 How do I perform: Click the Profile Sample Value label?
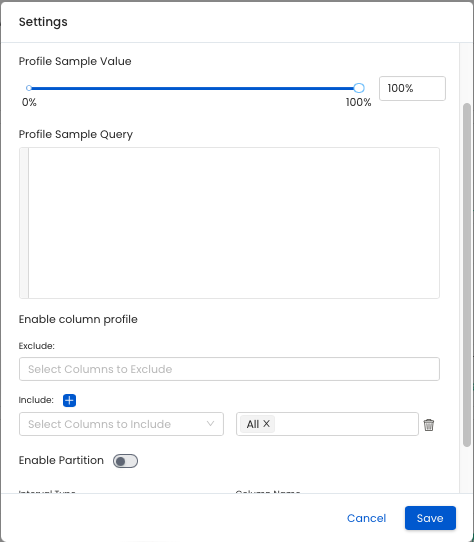[75, 61]
